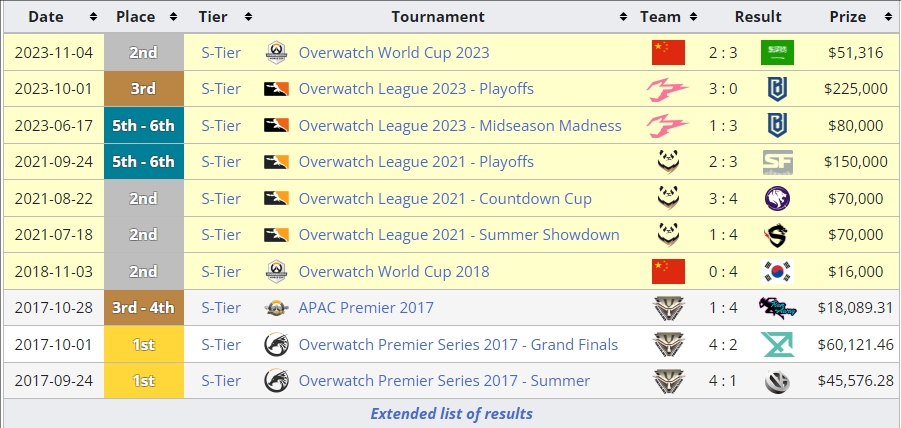Click Boston Uprising logo in 2023 Playoffs row
The image size is (901, 428).
coord(777,89)
